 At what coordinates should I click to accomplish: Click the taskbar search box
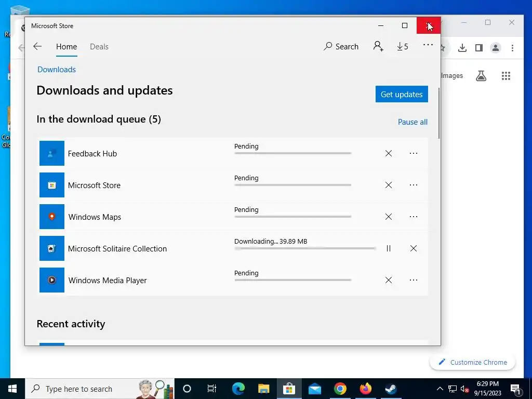[100, 389]
